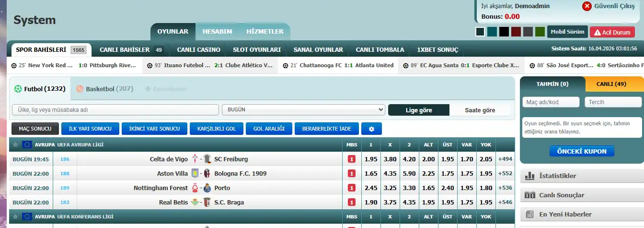Viewport: 644px width, 228px height.
Task: Open the HİZMETLER main tab
Action: click(x=265, y=32)
